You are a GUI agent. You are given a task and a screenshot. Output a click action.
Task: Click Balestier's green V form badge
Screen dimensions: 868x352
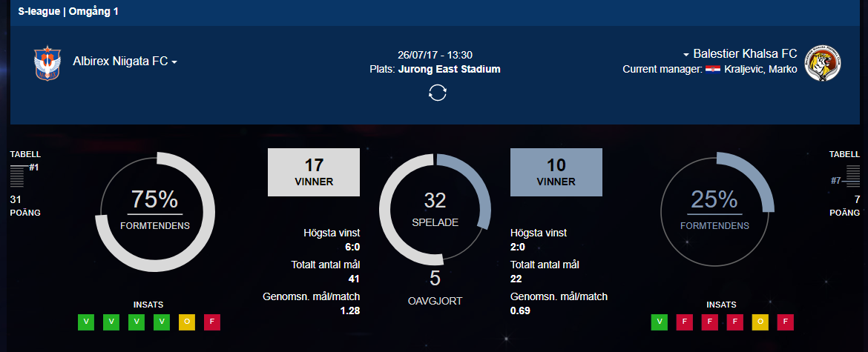(659, 322)
